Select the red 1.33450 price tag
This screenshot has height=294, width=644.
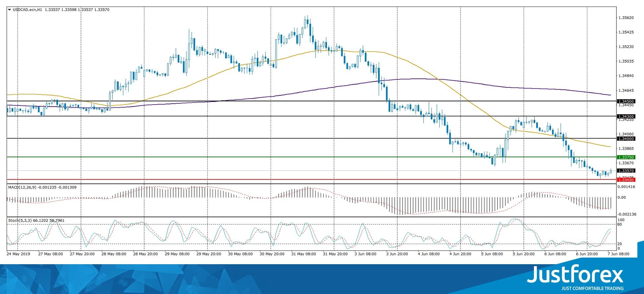click(x=626, y=180)
